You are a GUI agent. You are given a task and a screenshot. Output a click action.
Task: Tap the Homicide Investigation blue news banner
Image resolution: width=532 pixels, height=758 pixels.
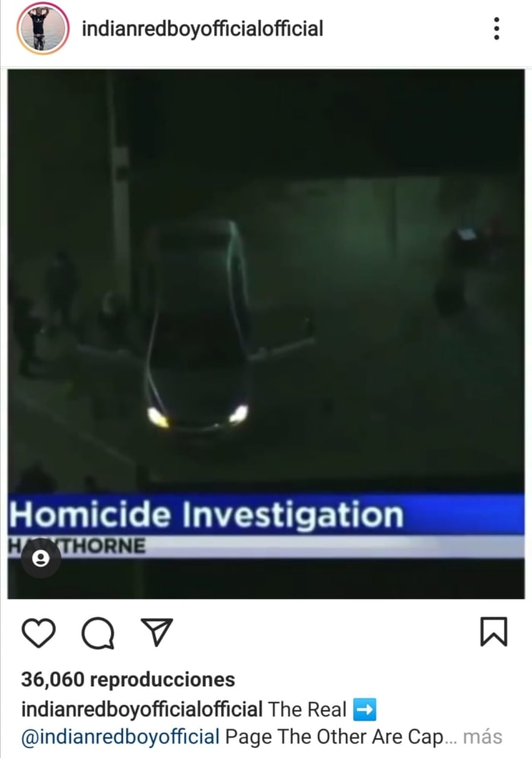pos(266,513)
